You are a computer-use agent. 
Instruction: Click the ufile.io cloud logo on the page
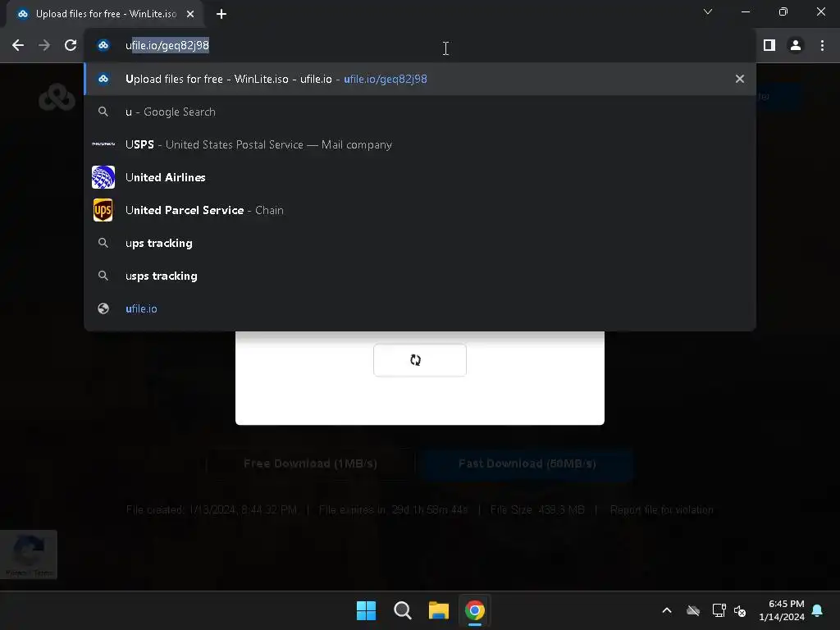click(x=57, y=98)
